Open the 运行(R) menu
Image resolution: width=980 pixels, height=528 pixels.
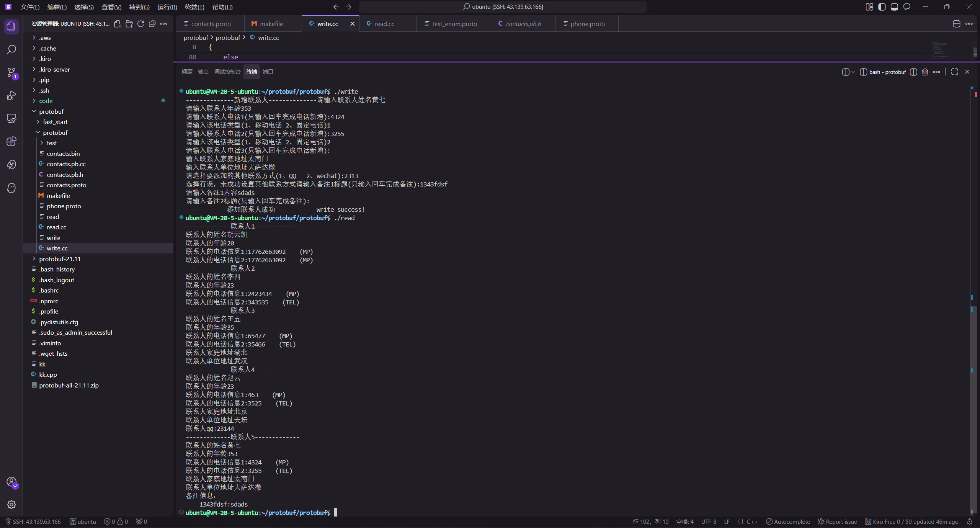click(x=167, y=7)
